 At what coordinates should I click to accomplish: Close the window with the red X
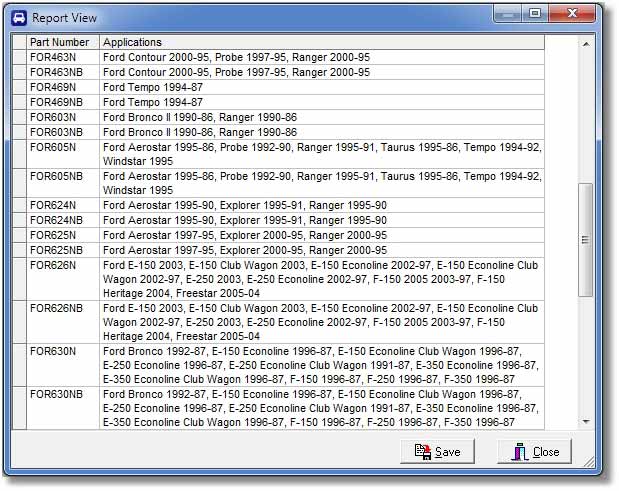[577, 13]
